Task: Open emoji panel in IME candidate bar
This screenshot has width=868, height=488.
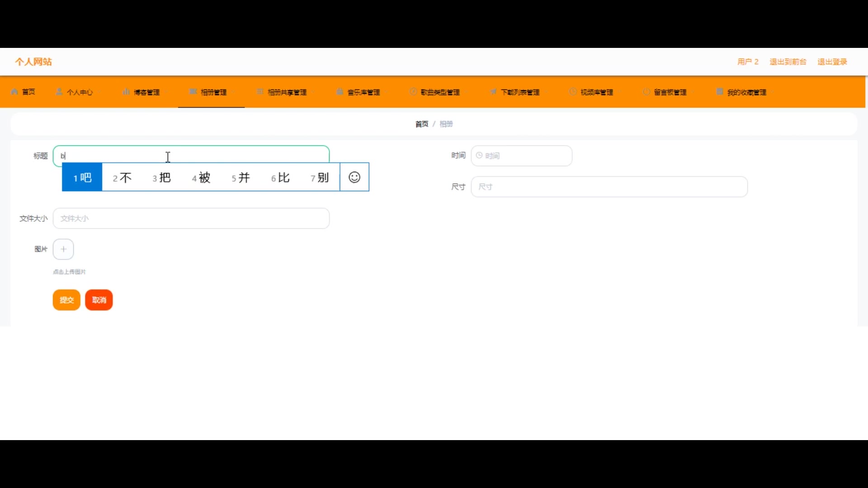Action: tap(354, 177)
